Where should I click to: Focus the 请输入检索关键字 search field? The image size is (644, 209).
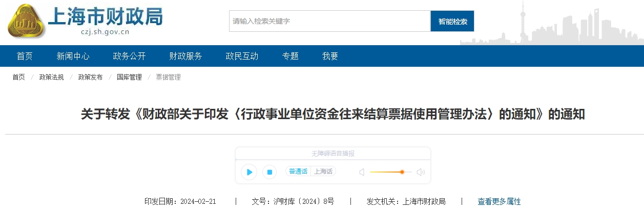[329, 21]
